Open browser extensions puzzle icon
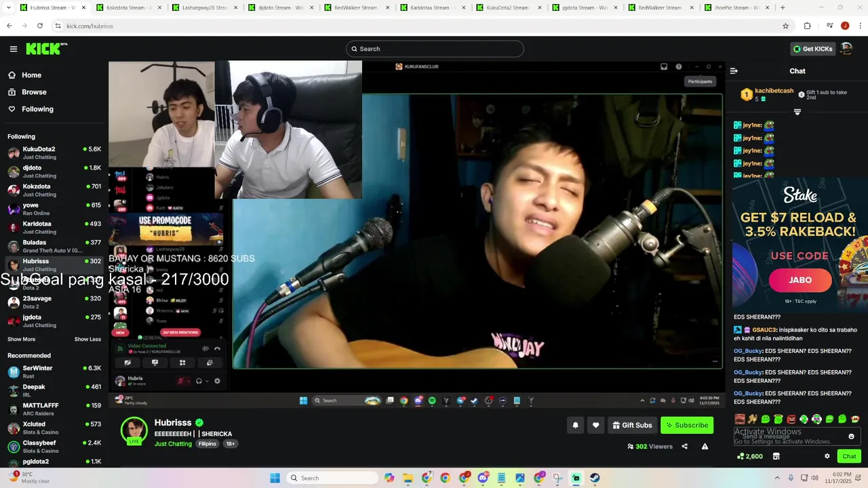868x488 pixels. click(807, 26)
